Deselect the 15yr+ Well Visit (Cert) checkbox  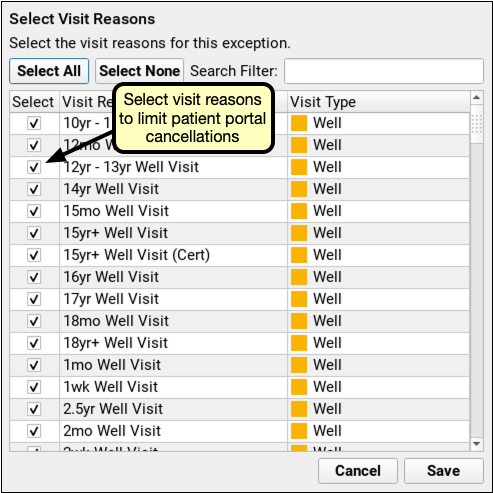pos(34,255)
